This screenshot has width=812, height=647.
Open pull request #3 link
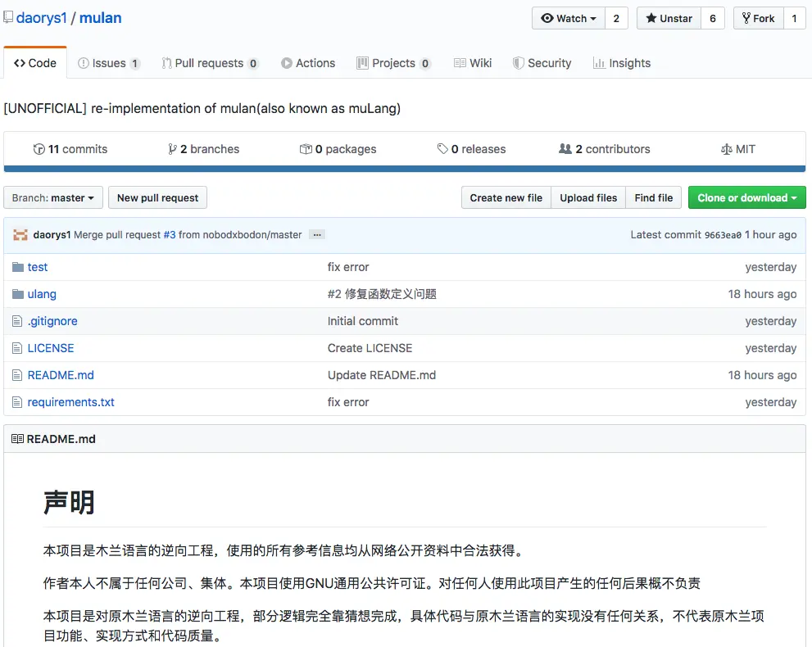170,235
